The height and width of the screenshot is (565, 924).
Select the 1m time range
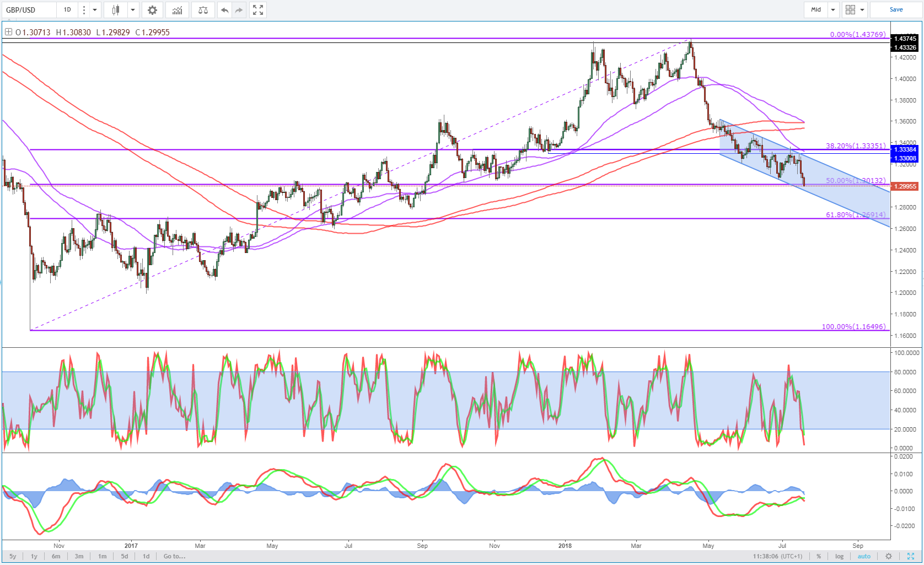[x=103, y=556]
